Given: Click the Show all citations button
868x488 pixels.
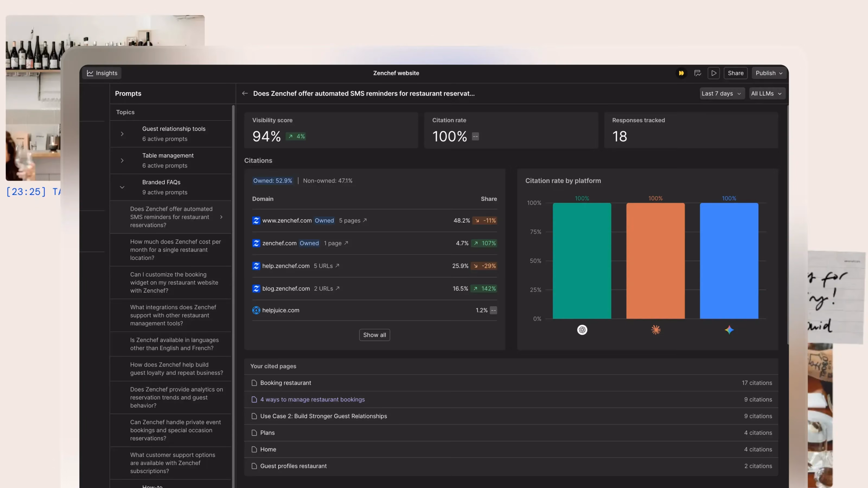Looking at the screenshot, I should (x=374, y=335).
